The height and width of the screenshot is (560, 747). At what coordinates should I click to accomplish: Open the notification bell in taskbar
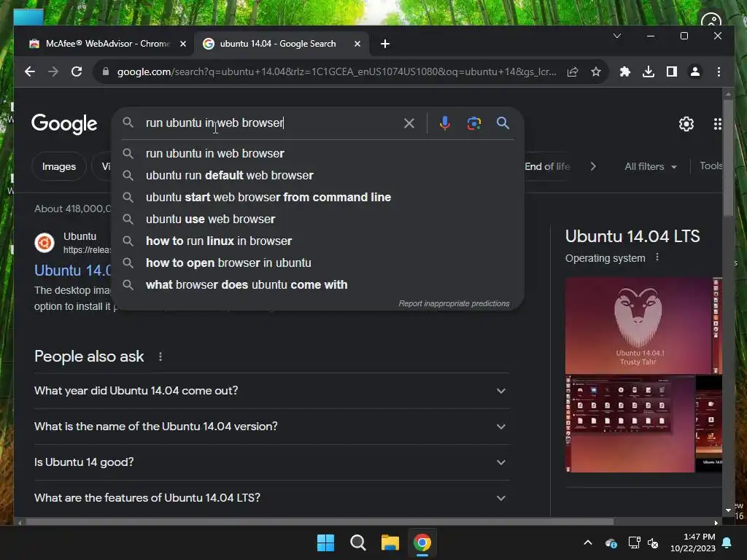point(727,542)
